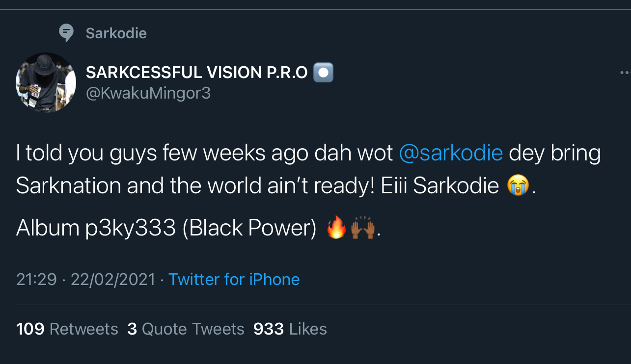The height and width of the screenshot is (364, 631).
Task: Open the Twitter for iPhone source link
Action: [234, 279]
